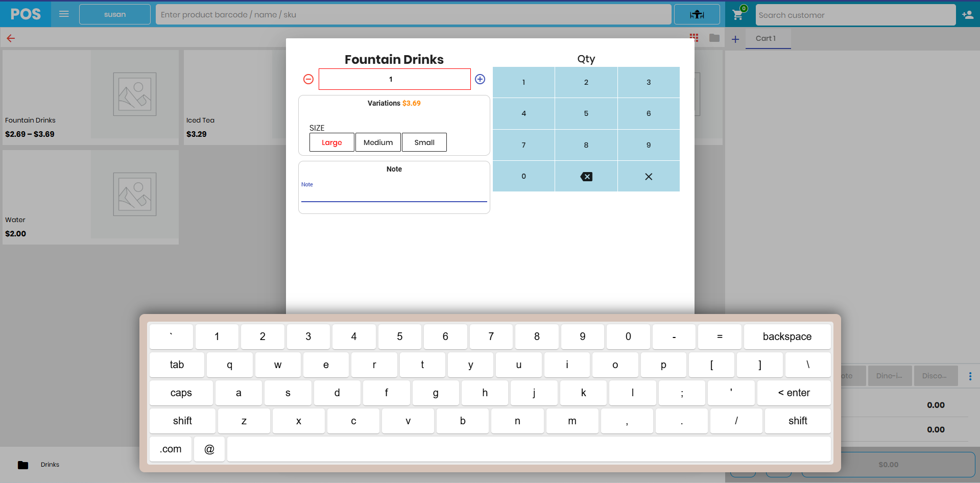Click the m key on keyboard

click(x=572, y=421)
